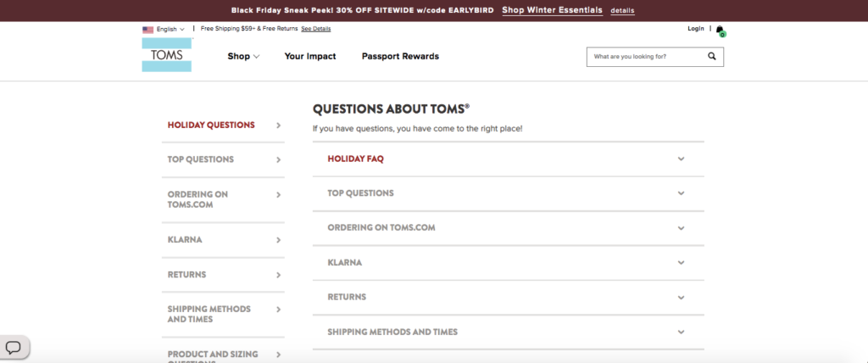Click the Black Friday Sneak Peek banner text
868x363 pixels.
[363, 10]
